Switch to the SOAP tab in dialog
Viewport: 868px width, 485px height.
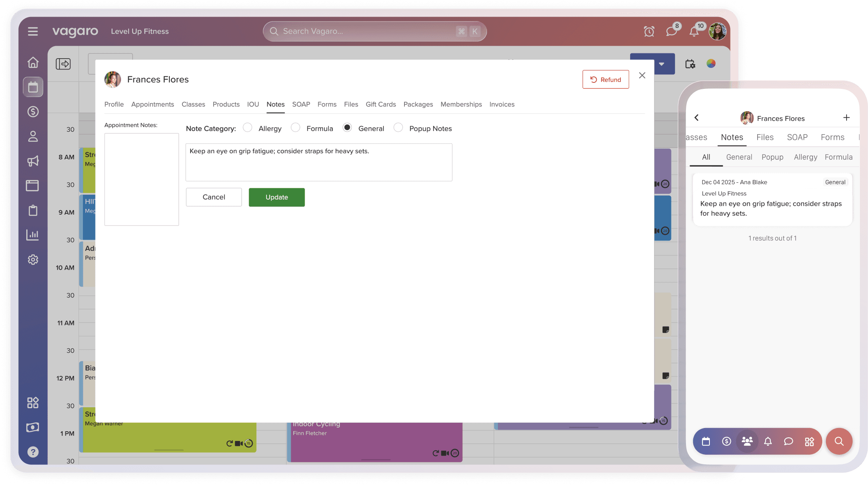301,104
